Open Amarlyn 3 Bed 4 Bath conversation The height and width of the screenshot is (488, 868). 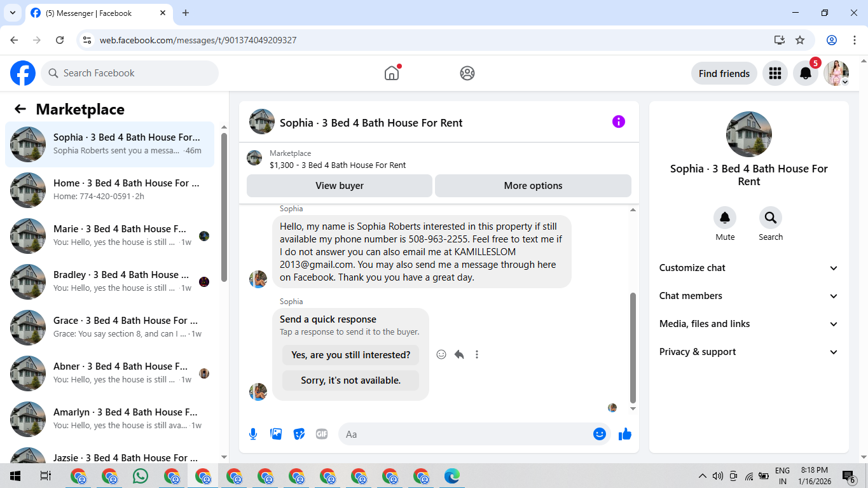(x=110, y=419)
